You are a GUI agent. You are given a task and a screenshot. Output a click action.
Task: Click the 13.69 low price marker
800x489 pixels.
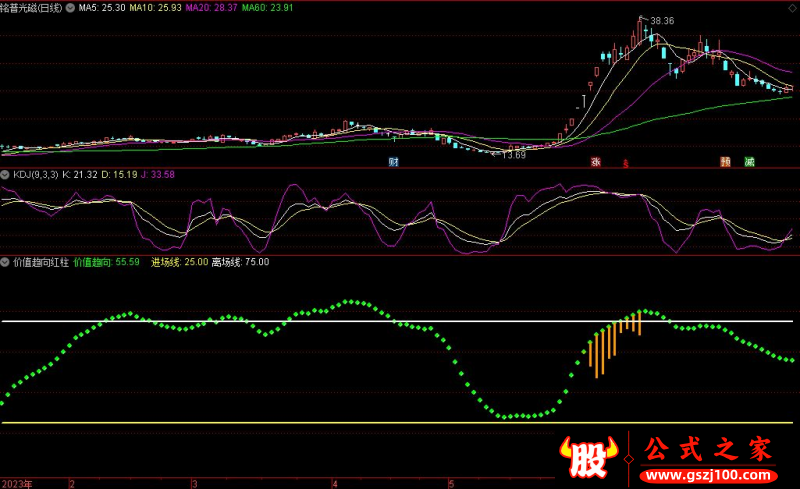pos(512,155)
